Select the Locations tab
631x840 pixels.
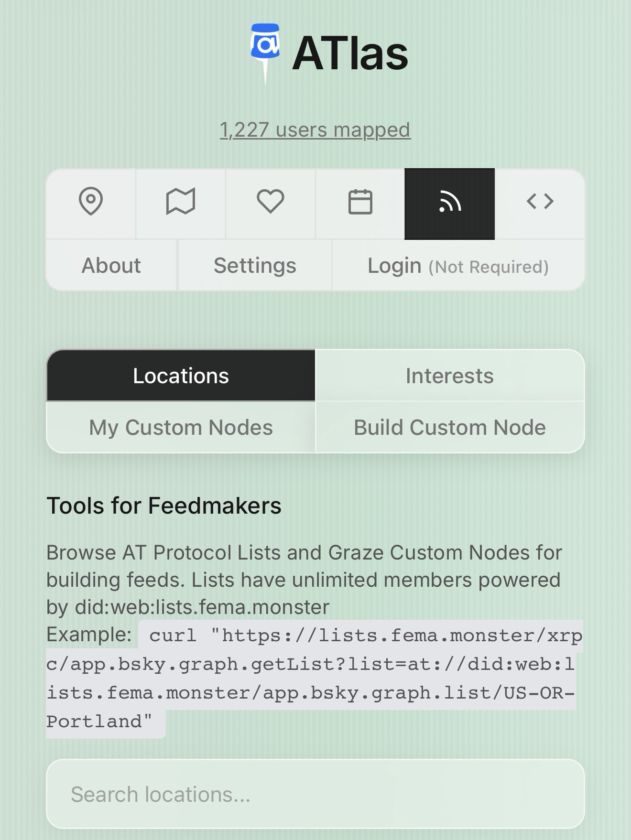point(181,376)
